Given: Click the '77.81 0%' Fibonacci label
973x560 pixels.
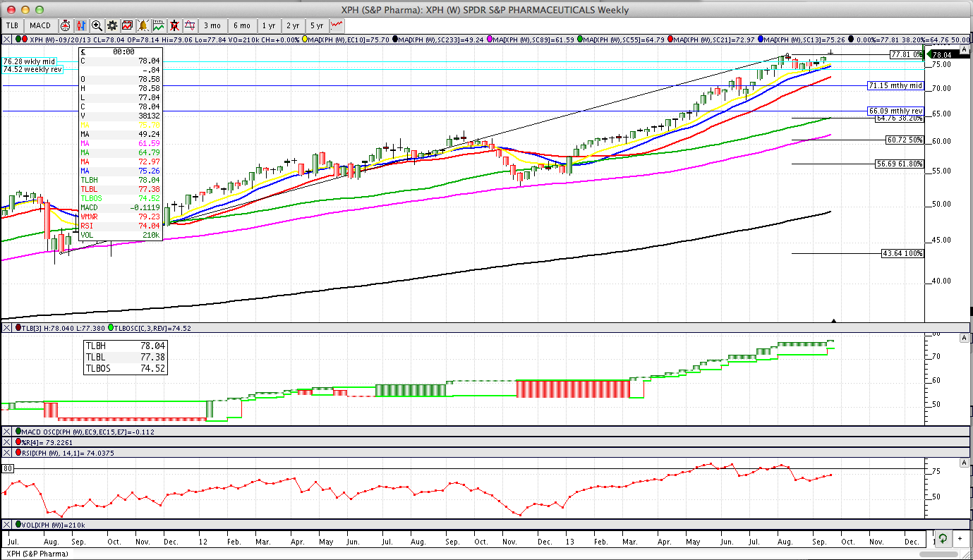Looking at the screenshot, I should point(907,54).
